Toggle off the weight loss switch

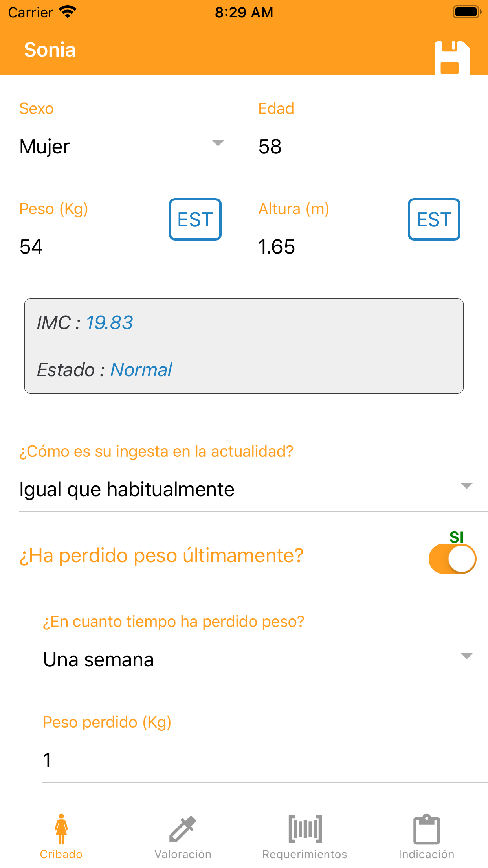tap(452, 559)
